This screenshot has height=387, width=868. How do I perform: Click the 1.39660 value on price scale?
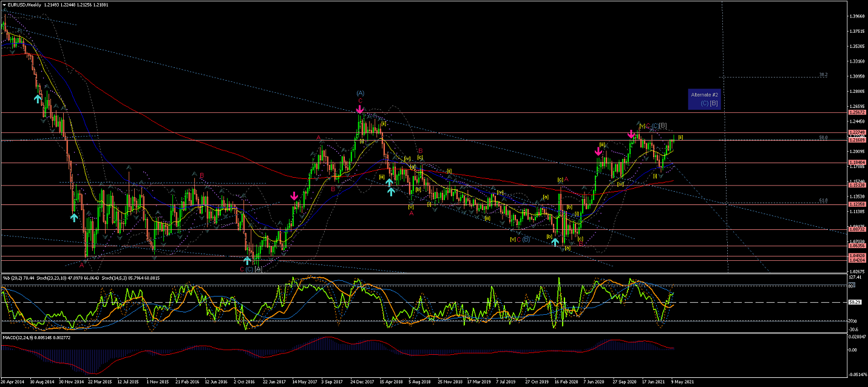click(x=857, y=16)
